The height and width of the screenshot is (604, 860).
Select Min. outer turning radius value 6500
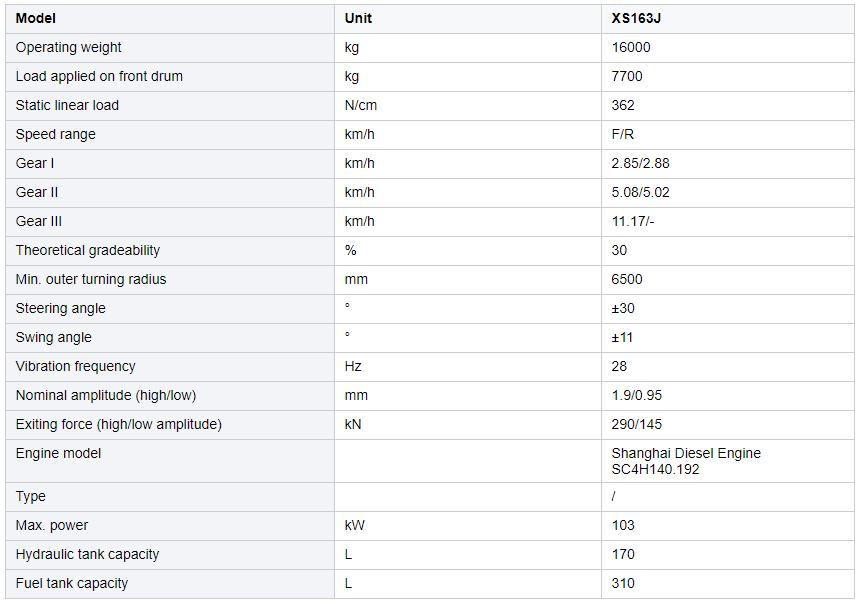pyautogui.click(x=627, y=279)
